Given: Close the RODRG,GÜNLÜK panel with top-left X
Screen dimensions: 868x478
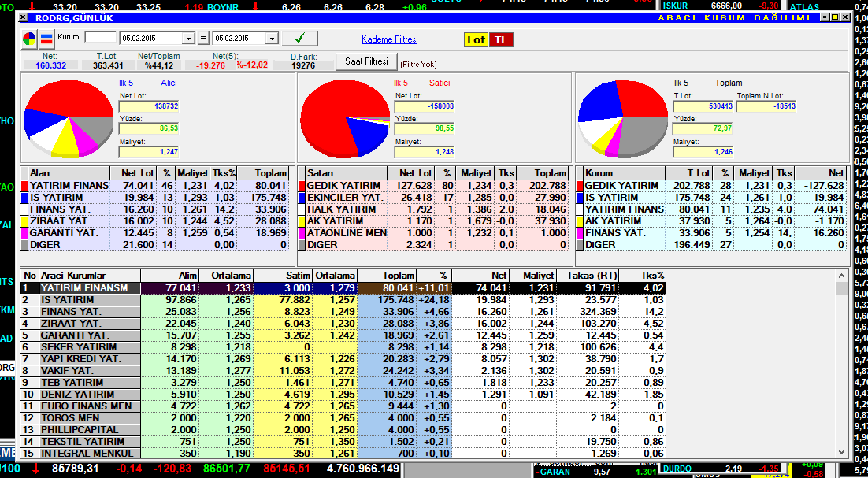Looking at the screenshot, I should tap(22, 17).
